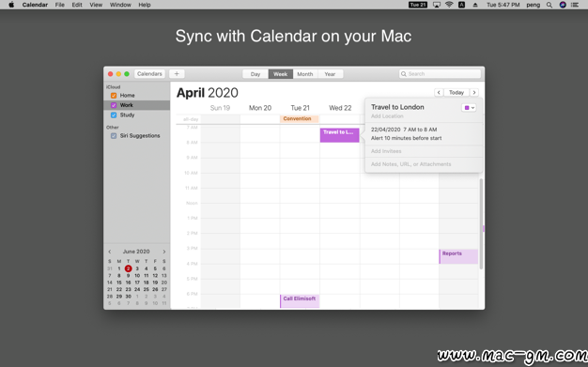
Task: Select the Reports event
Action: pyautogui.click(x=458, y=257)
